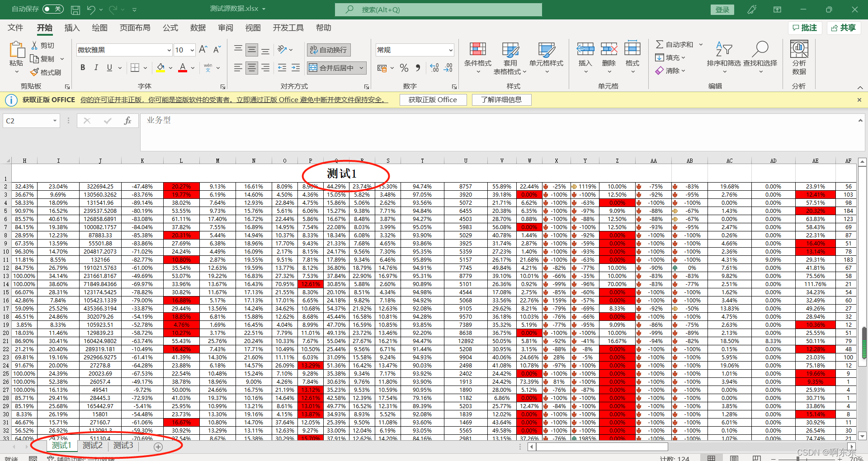Click the AutoSum sigma icon
This screenshot has width=868, height=461.
point(660,44)
